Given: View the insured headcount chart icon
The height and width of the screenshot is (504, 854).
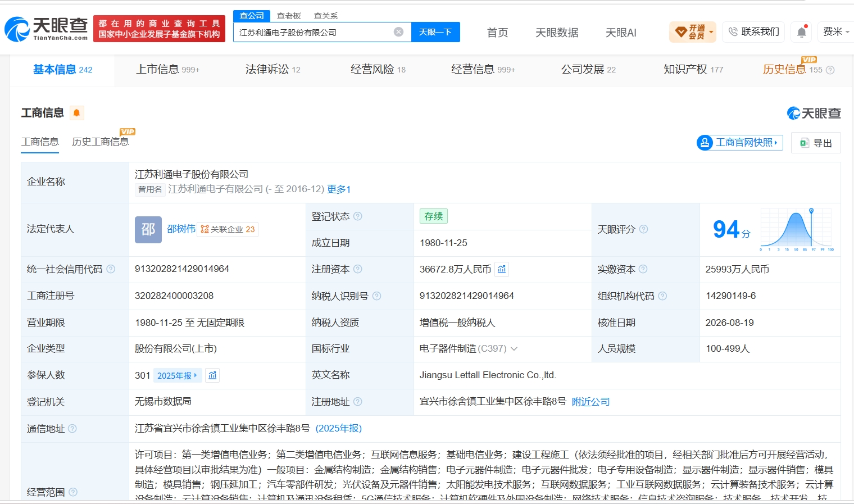Looking at the screenshot, I should click(212, 375).
